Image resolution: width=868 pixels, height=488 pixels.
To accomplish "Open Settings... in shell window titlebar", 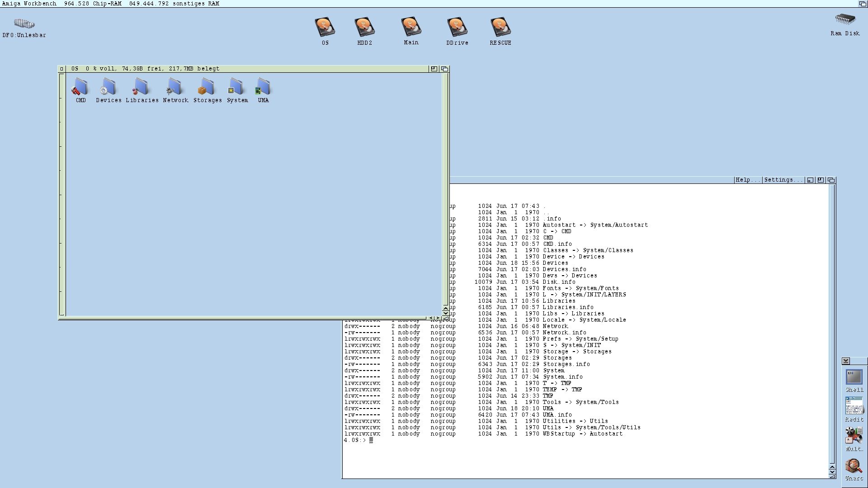I will click(783, 180).
